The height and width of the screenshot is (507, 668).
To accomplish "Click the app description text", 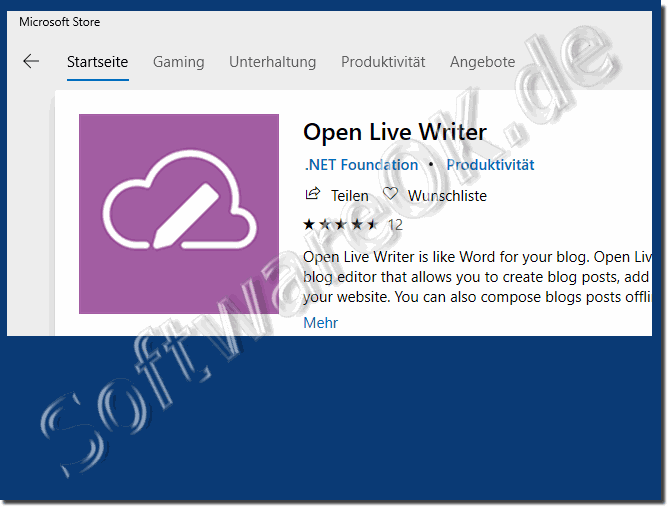I will click(477, 277).
